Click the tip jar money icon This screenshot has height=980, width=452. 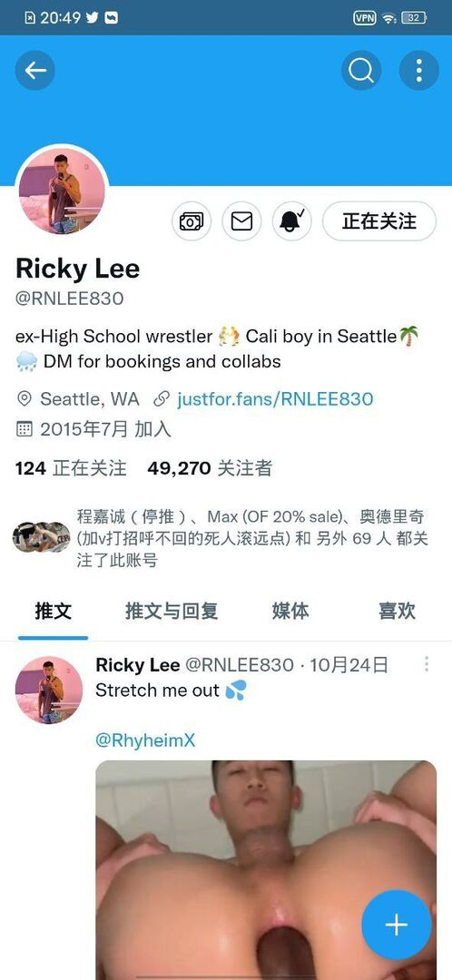(x=192, y=221)
